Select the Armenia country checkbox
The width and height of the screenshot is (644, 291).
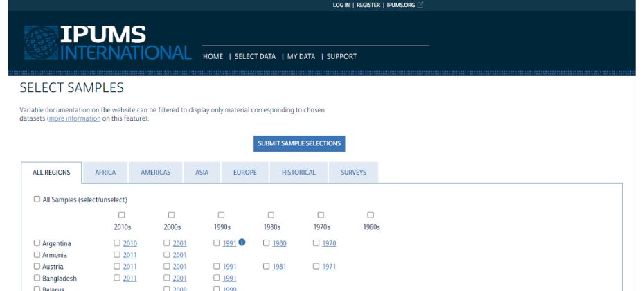(x=37, y=254)
